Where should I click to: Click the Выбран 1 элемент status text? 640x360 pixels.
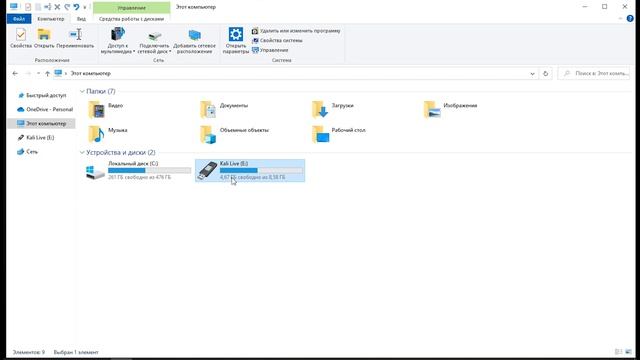[x=76, y=352]
